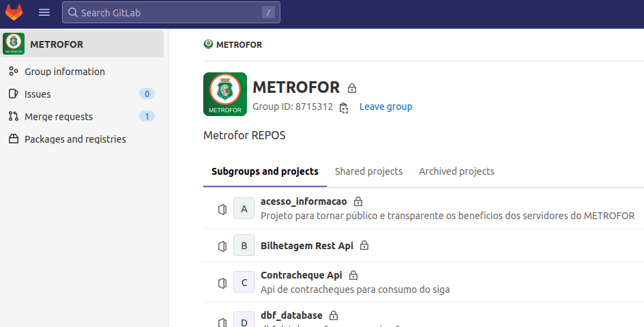This screenshot has width=644, height=327.
Task: Click the lock icon next to acesso_informacao
Action: [358, 201]
